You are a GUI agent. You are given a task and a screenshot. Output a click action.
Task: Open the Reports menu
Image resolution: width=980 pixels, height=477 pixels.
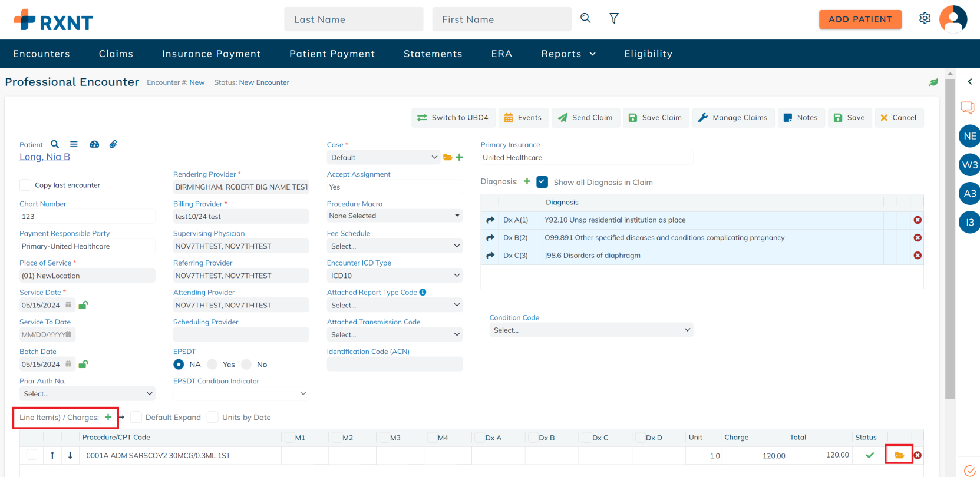[568, 54]
